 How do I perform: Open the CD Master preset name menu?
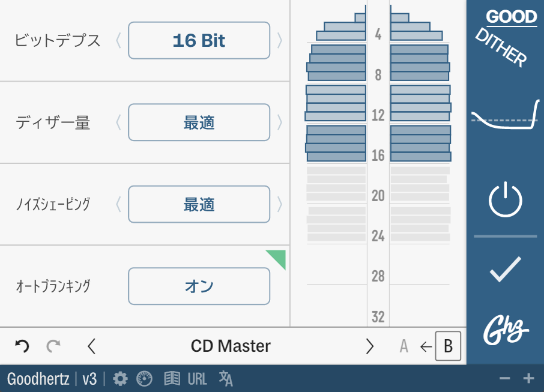pyautogui.click(x=231, y=346)
